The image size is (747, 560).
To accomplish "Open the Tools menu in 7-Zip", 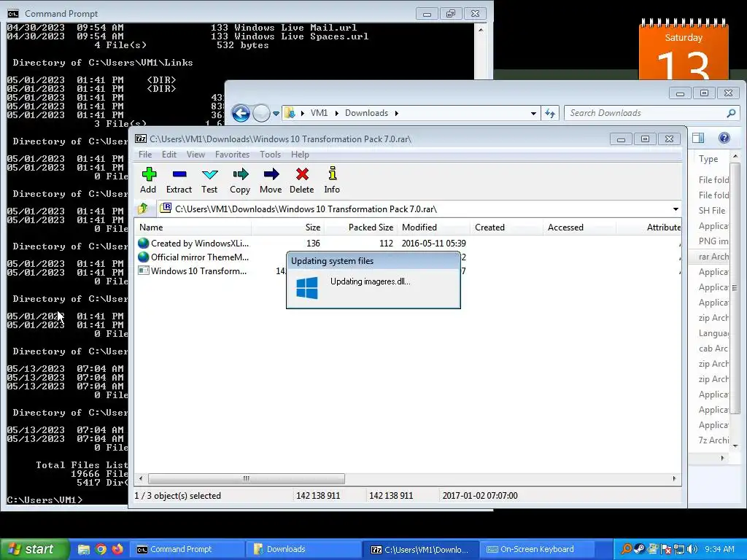I will tap(270, 155).
